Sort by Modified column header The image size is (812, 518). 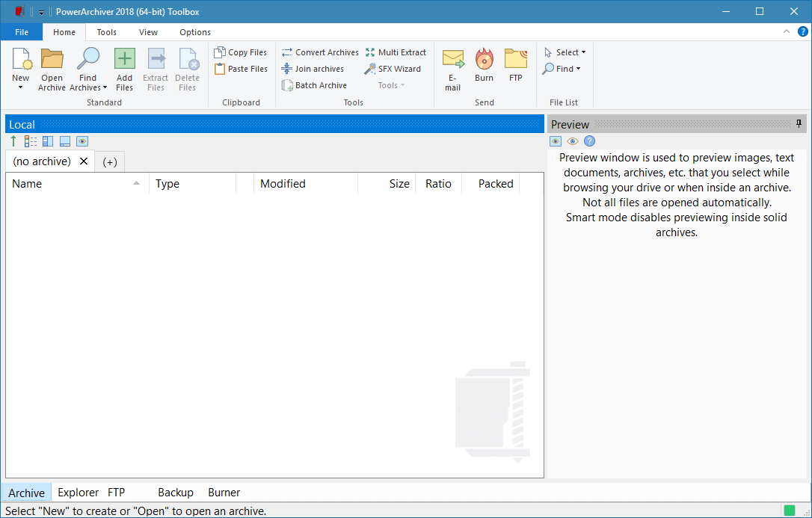[x=306, y=184]
